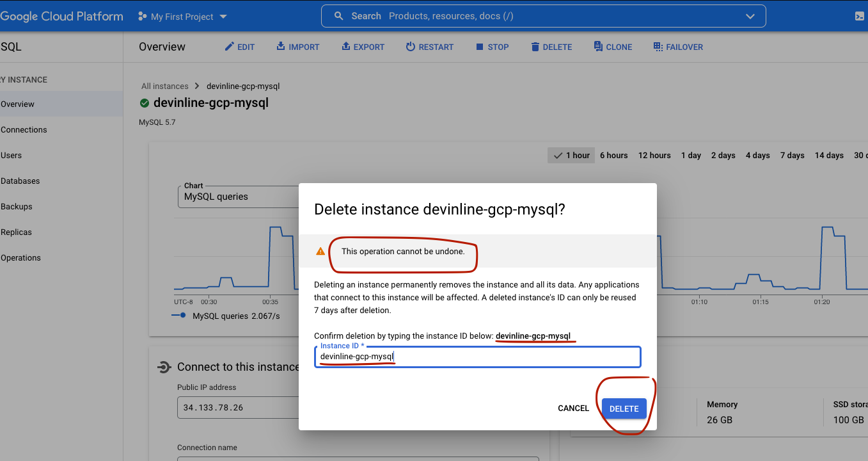Click the search magnifier icon
Image resolution: width=868 pixels, height=461 pixels.
(x=339, y=16)
